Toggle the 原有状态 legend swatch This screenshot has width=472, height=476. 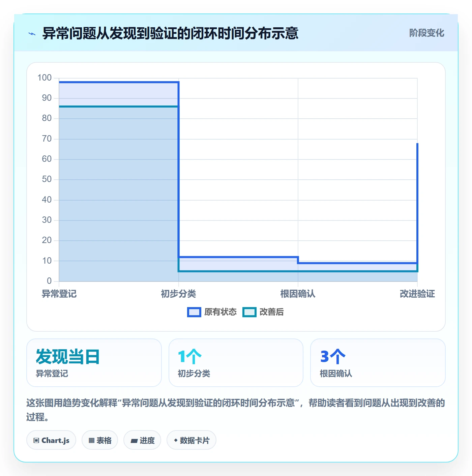[194, 312]
